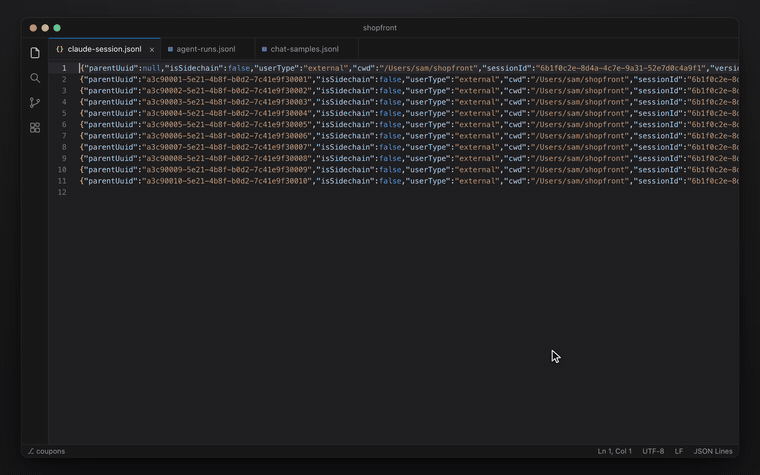Click line number 7 in the gutter

click(64, 136)
